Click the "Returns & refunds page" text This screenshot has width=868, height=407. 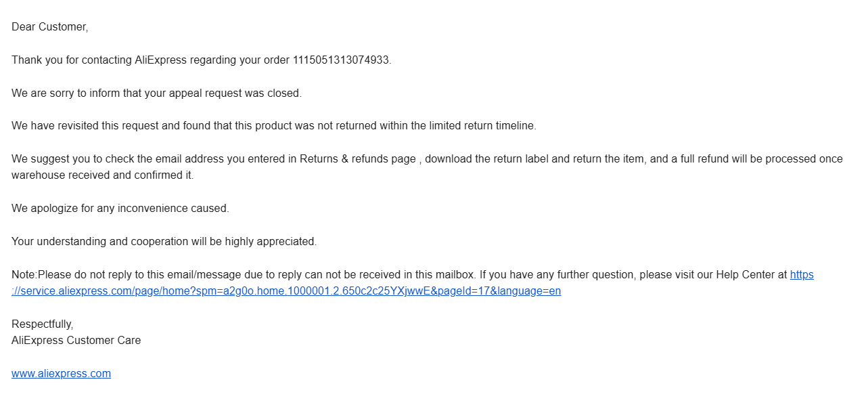click(x=357, y=159)
